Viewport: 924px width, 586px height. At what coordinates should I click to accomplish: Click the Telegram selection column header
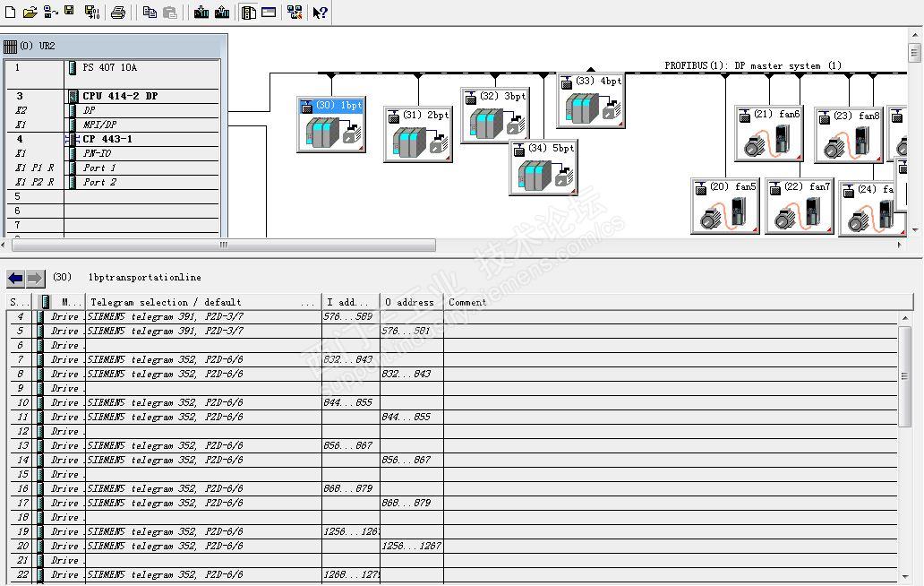pyautogui.click(x=203, y=303)
